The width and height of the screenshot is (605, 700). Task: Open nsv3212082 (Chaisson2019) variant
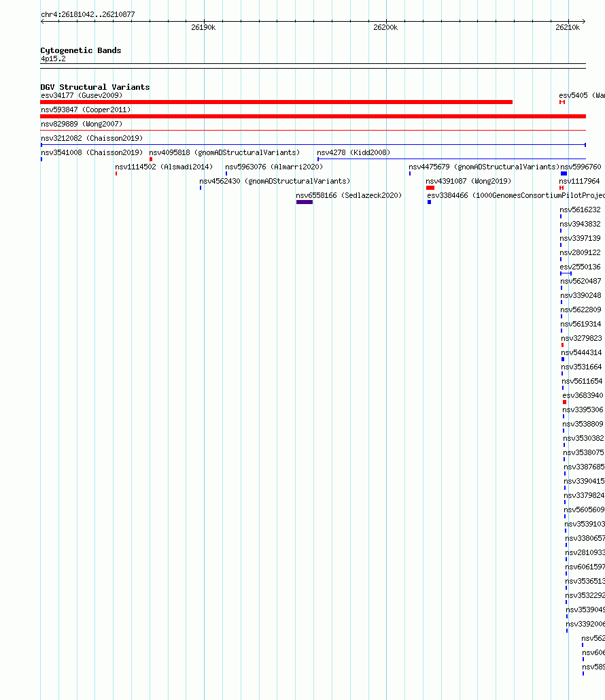92,138
